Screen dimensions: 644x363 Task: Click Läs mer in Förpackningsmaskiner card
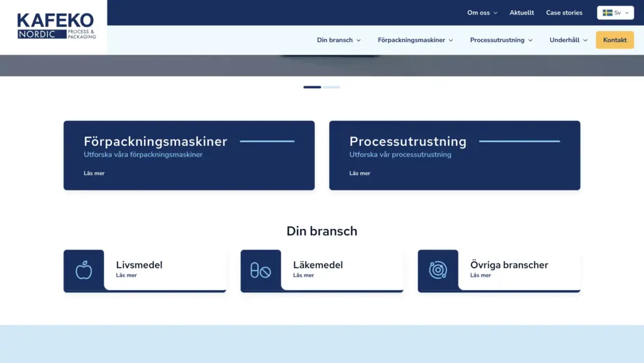click(x=94, y=173)
